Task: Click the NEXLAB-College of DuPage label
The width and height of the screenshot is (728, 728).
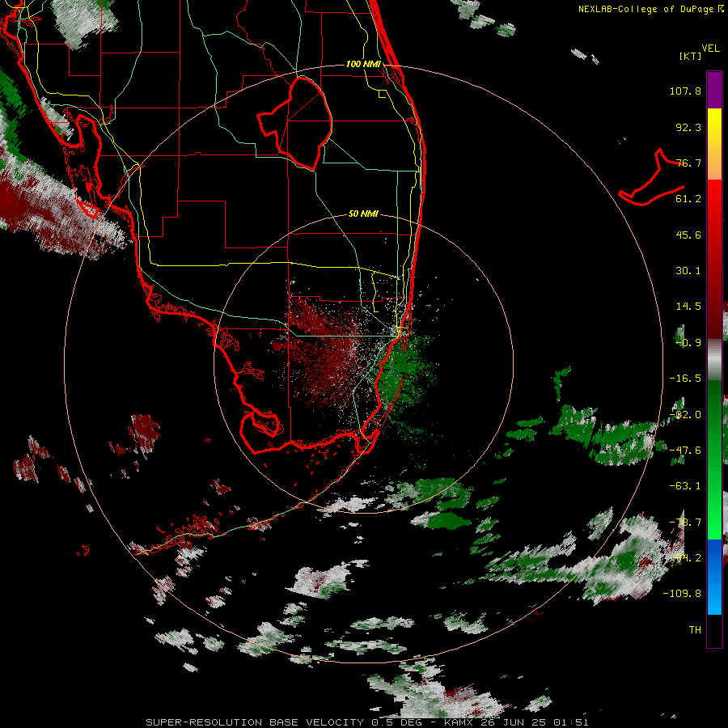Action: pos(645,9)
